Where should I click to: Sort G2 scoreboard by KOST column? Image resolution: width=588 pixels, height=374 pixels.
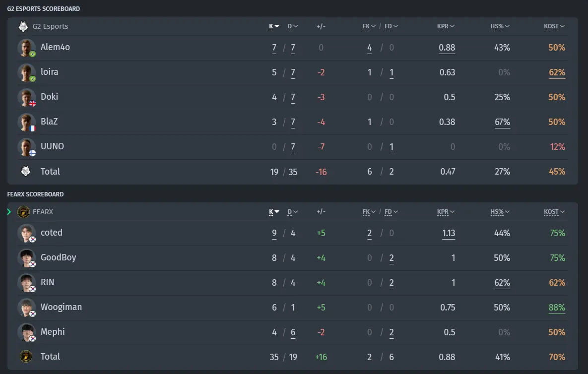point(554,26)
